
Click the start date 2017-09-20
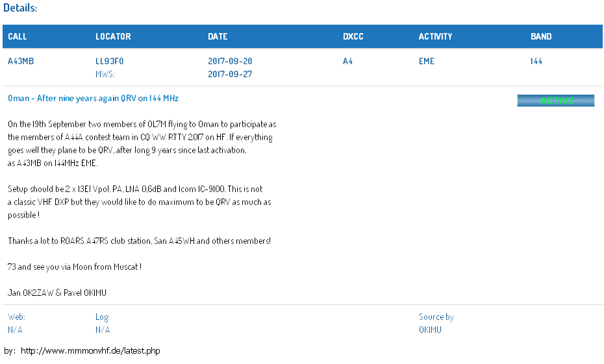coord(230,61)
